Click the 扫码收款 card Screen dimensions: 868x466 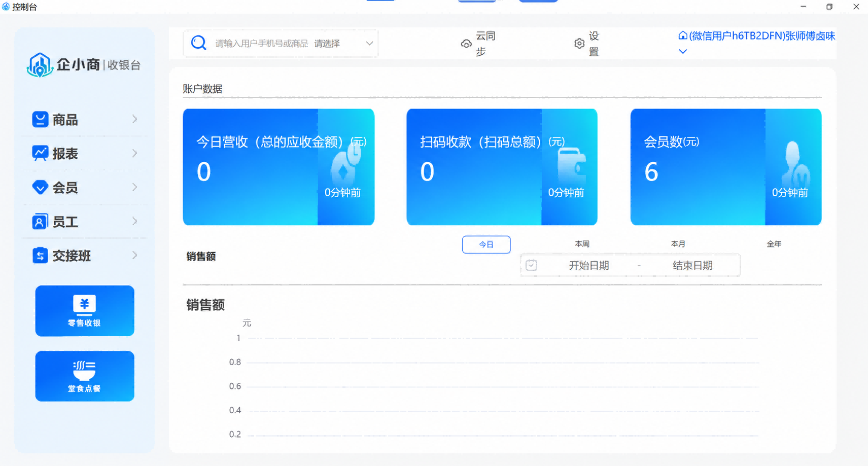502,167
